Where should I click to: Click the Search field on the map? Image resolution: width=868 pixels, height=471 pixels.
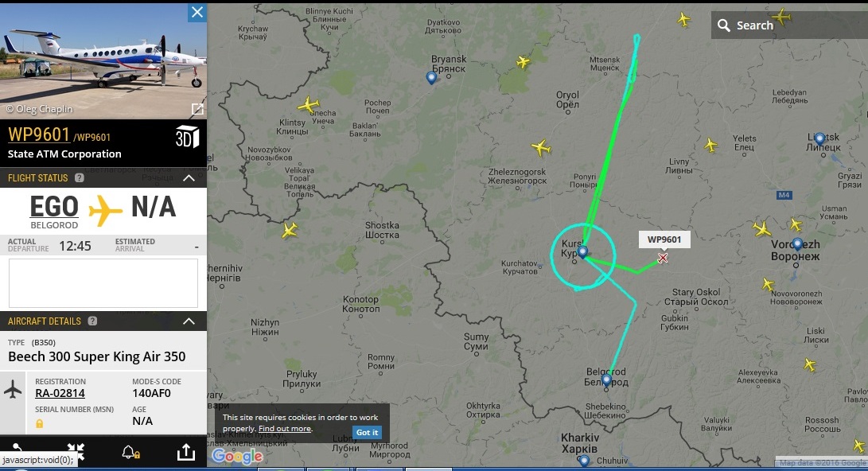[789, 25]
